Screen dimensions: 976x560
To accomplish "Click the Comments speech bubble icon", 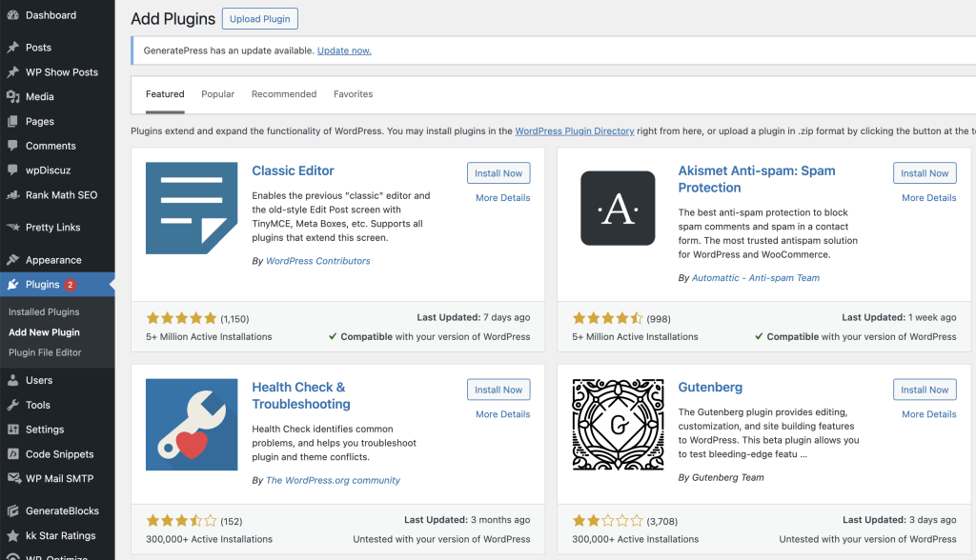I will (x=12, y=147).
